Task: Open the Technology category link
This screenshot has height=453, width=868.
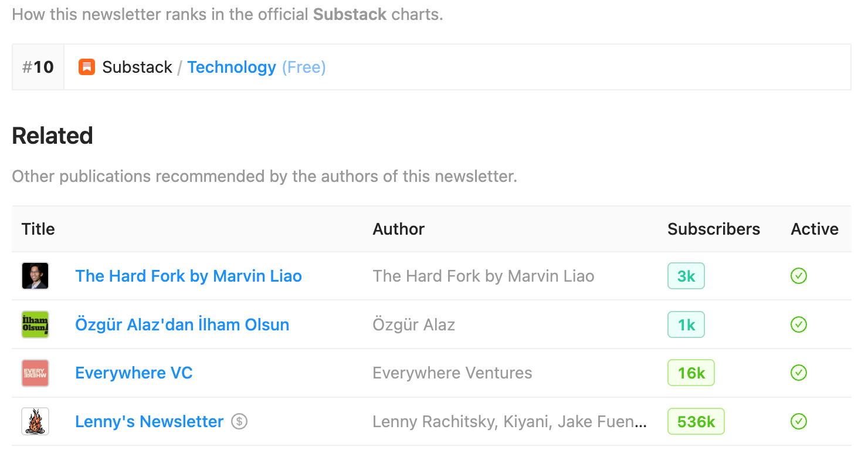Action: tap(232, 67)
